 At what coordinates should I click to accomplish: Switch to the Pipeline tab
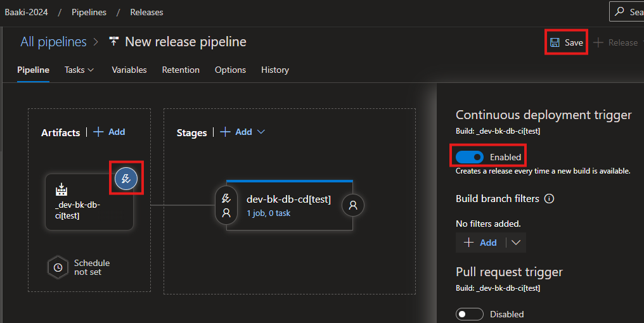(33, 70)
